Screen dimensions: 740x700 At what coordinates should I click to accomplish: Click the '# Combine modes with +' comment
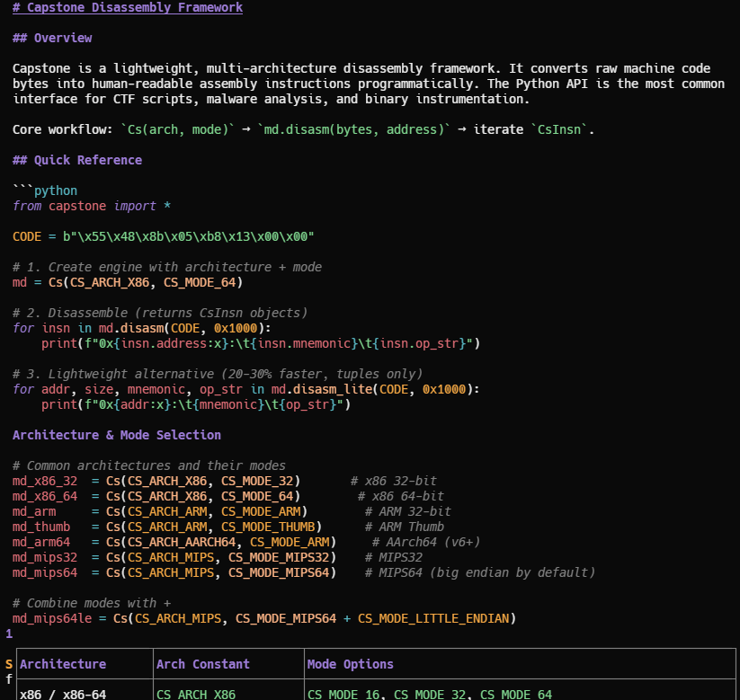point(92,603)
